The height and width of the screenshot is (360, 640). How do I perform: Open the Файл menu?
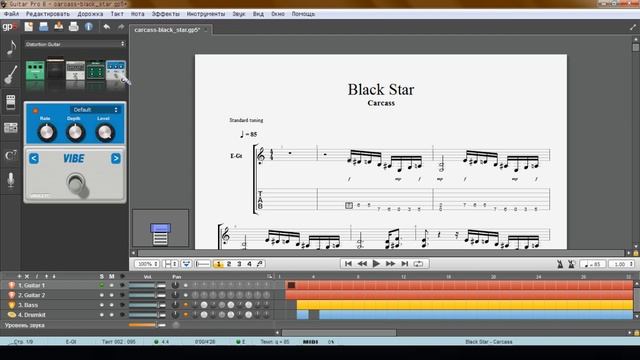(x=11, y=14)
